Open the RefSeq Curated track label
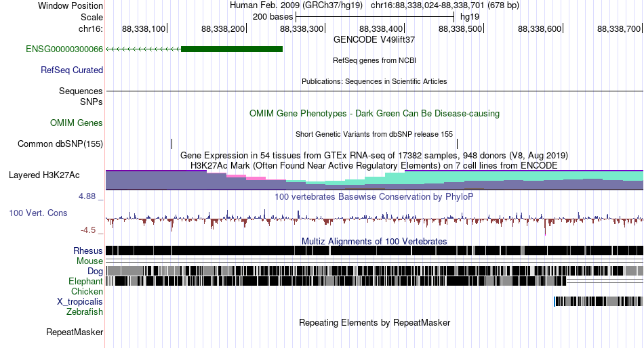 pos(71,70)
